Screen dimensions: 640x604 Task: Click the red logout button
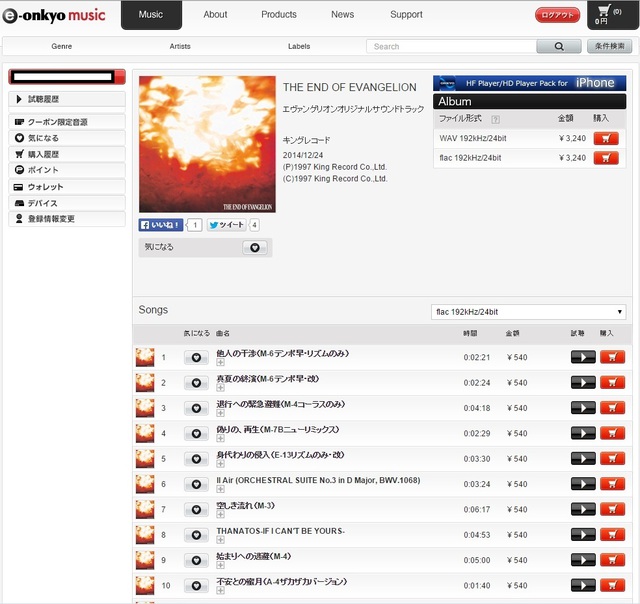pos(557,15)
